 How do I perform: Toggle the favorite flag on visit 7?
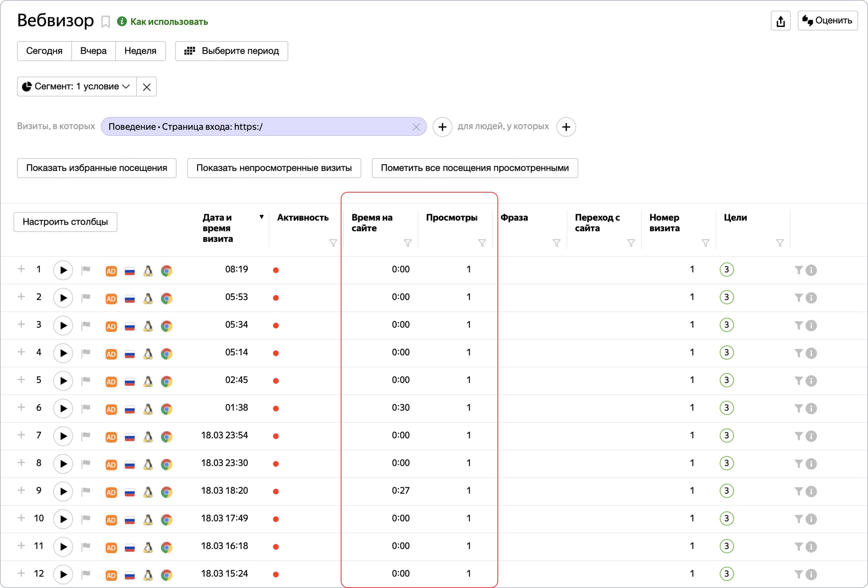pyautogui.click(x=86, y=435)
